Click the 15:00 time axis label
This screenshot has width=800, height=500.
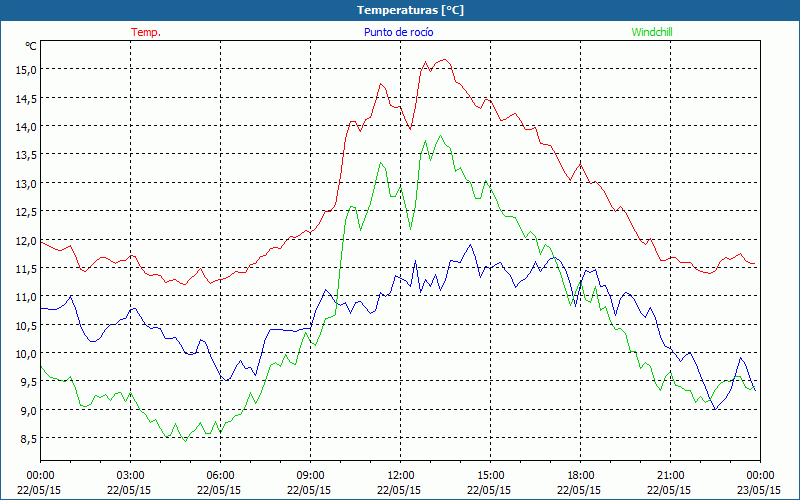coord(490,476)
